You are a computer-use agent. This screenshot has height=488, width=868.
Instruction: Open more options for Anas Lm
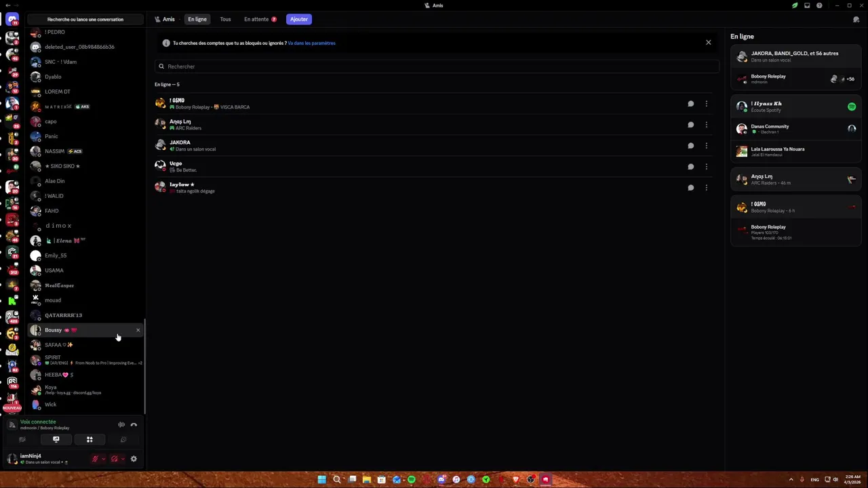click(x=706, y=125)
